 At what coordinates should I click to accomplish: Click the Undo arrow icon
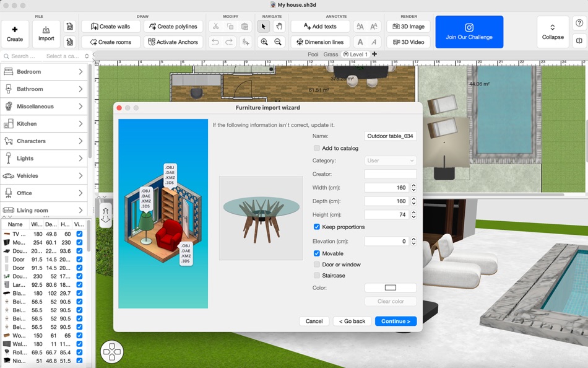click(215, 42)
